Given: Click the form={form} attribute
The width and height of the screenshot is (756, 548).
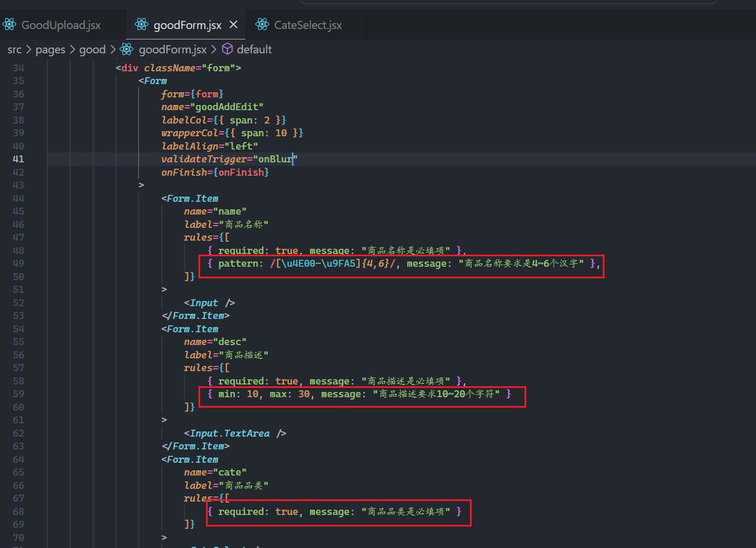Looking at the screenshot, I should pyautogui.click(x=193, y=94).
